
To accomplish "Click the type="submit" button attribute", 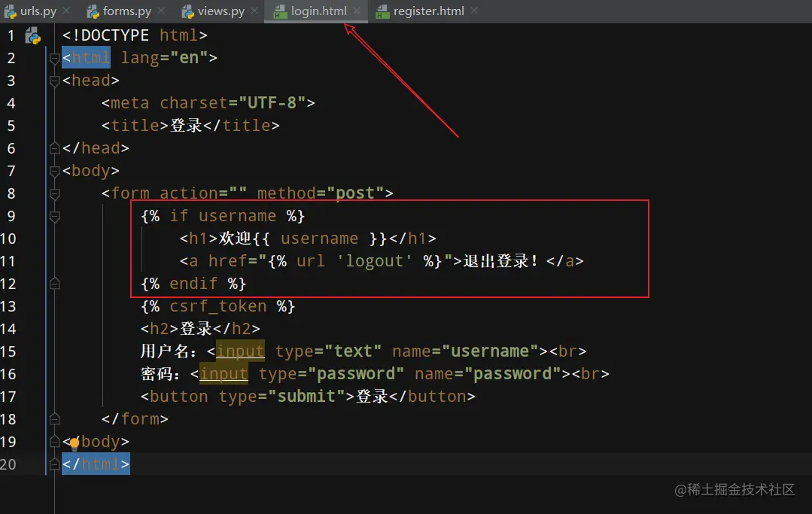I will 281,397.
